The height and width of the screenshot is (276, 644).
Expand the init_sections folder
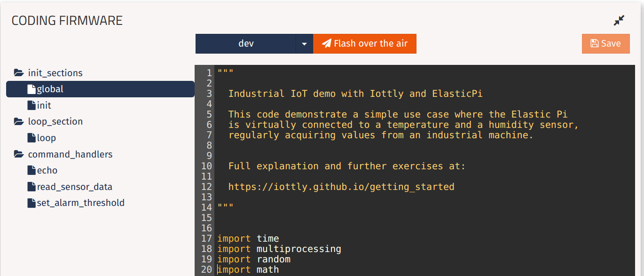55,72
